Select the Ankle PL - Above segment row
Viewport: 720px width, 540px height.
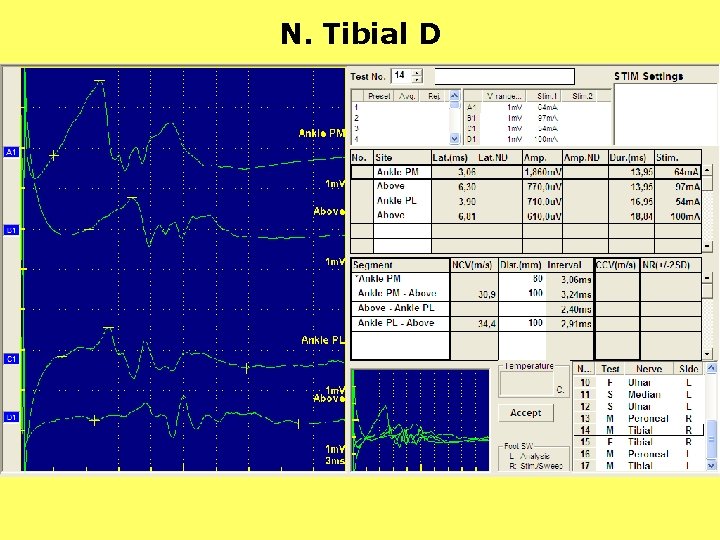pyautogui.click(x=526, y=323)
